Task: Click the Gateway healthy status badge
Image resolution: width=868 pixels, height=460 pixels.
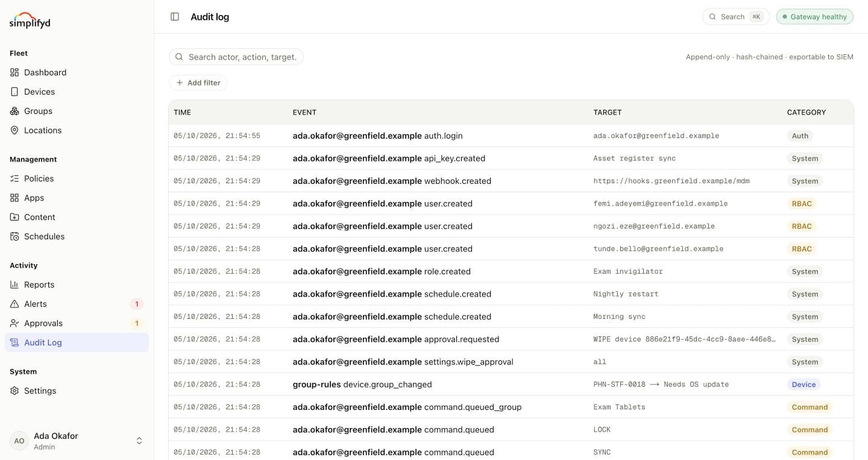Action: point(815,17)
